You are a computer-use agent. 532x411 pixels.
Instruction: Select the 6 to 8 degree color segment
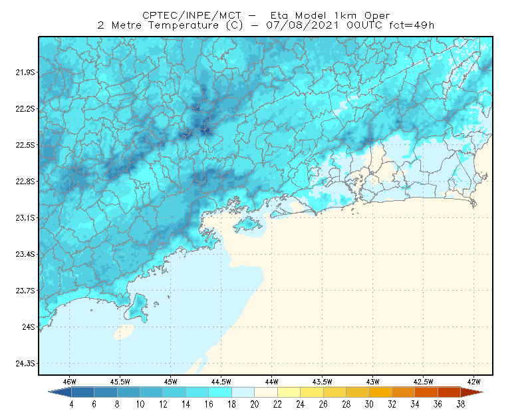coord(106,392)
